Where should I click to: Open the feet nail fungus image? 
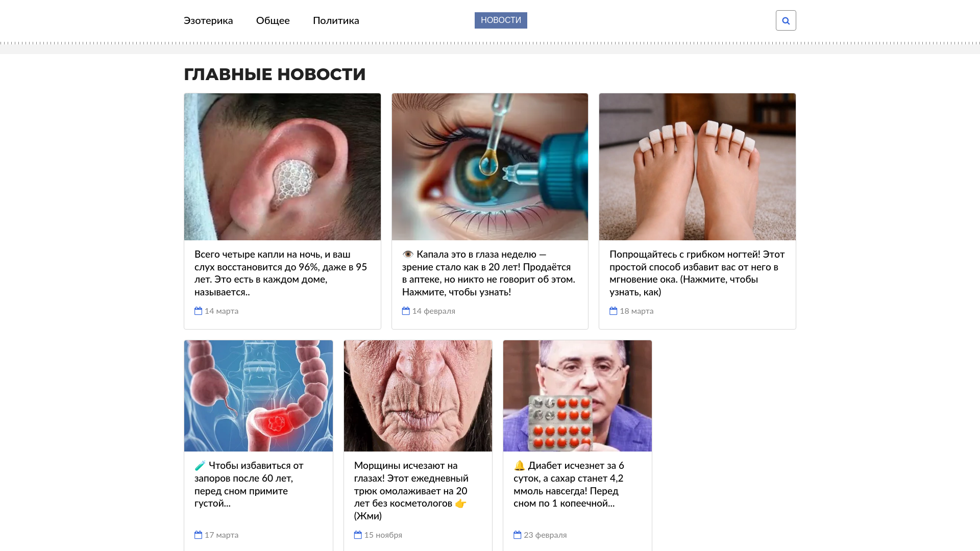(x=697, y=167)
